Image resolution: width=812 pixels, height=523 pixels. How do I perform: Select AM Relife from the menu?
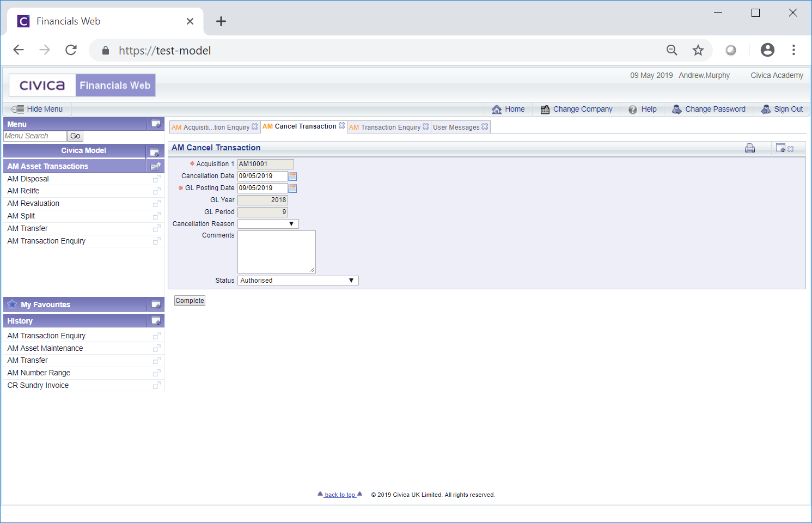[23, 191]
